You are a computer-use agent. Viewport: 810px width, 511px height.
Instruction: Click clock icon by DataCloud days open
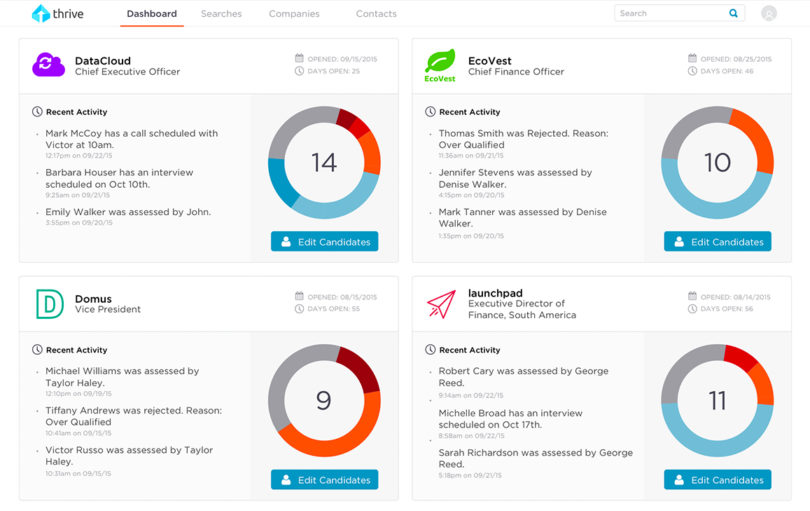coord(299,71)
